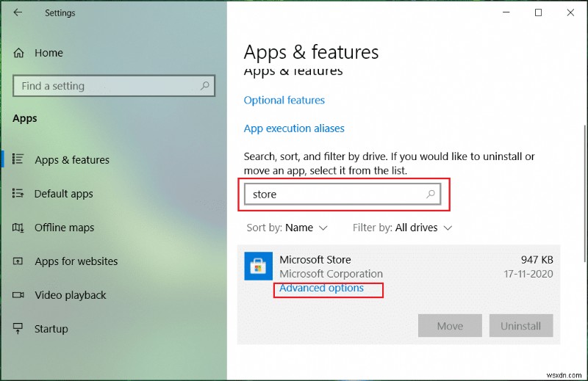The height and width of the screenshot is (381, 588).
Task: Click the Apps section heading in sidebar
Action: (x=25, y=118)
